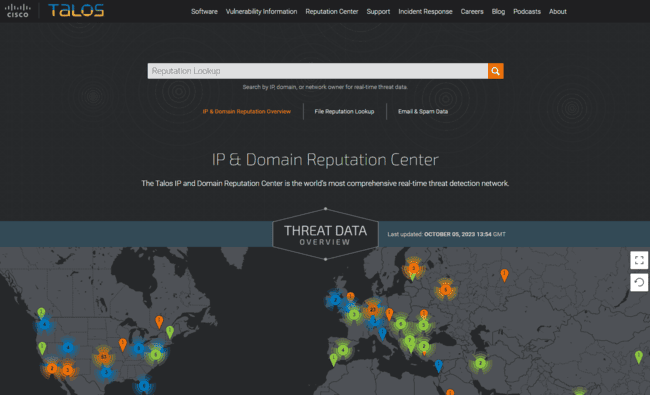Switch to File Reputation Lookup tab
Viewport: 650px width, 395px height.
tap(344, 111)
